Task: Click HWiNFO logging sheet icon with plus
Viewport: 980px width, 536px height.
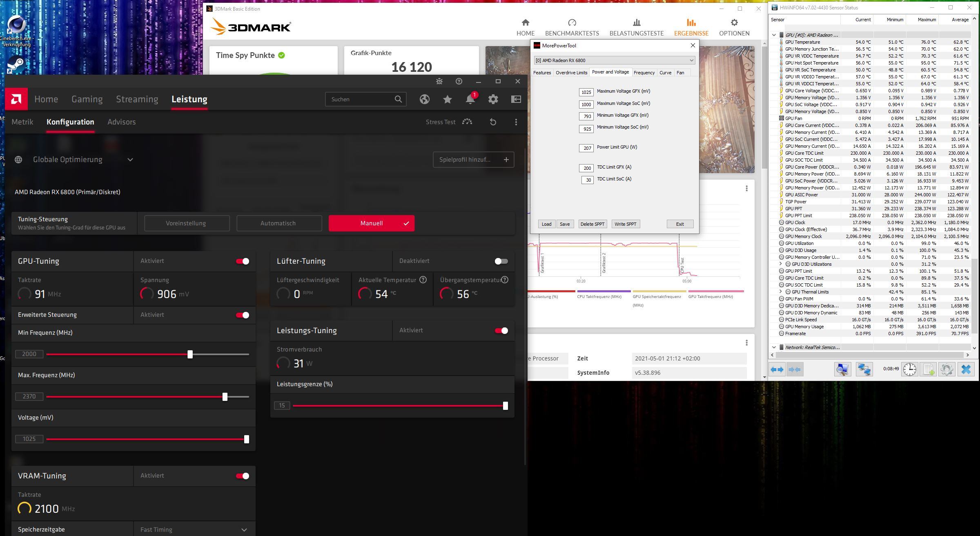Action: (928, 369)
